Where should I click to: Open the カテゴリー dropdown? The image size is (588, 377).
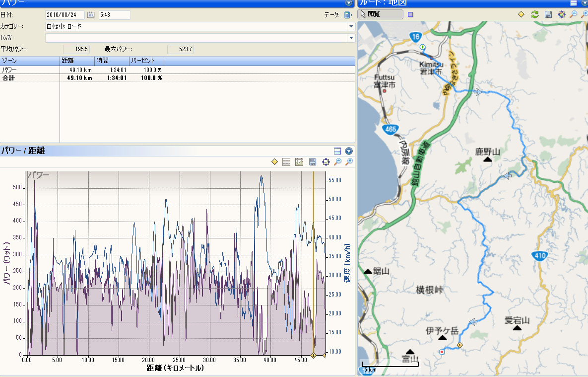(351, 26)
